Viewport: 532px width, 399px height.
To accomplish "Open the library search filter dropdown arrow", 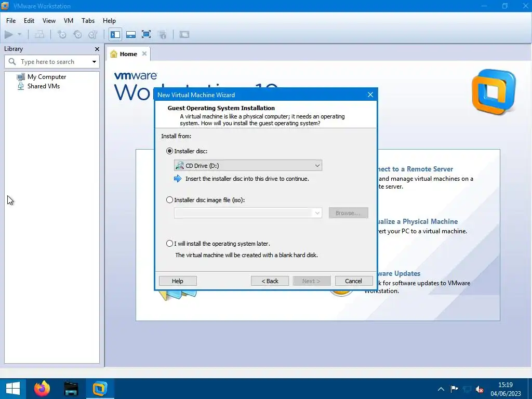I will tap(94, 62).
